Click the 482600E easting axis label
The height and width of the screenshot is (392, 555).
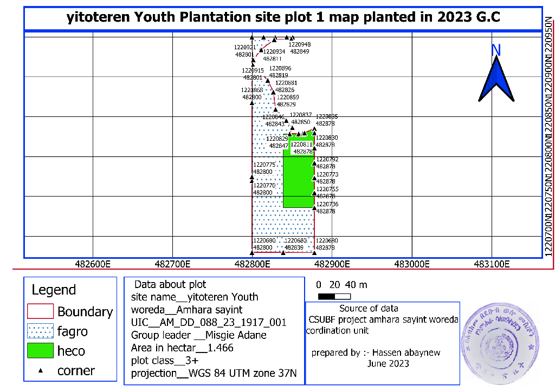(x=93, y=265)
